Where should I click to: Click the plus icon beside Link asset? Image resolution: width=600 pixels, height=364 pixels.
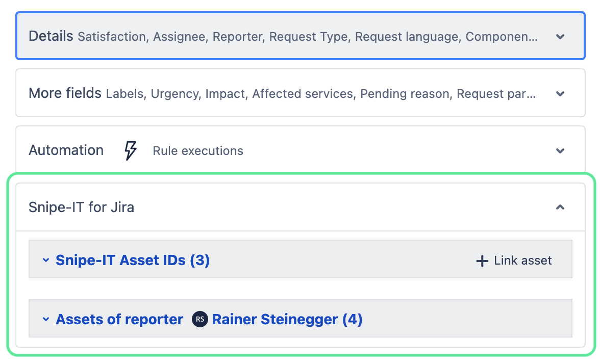click(x=482, y=261)
